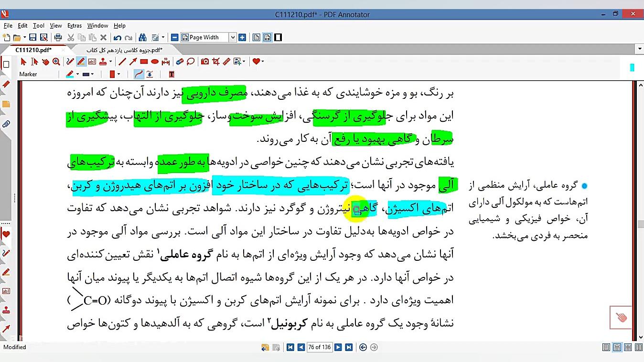Switch to single page layout
Screen dimensions: 644x362
point(606,347)
